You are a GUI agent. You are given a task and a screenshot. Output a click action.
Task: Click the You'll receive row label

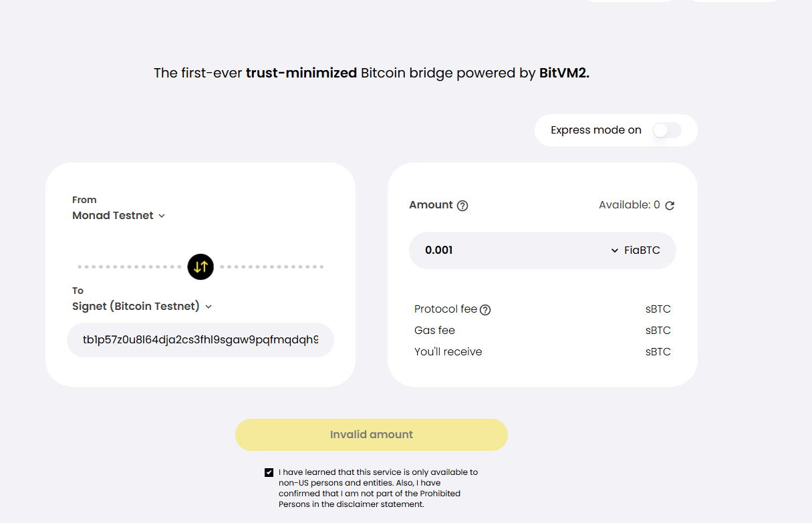point(448,352)
